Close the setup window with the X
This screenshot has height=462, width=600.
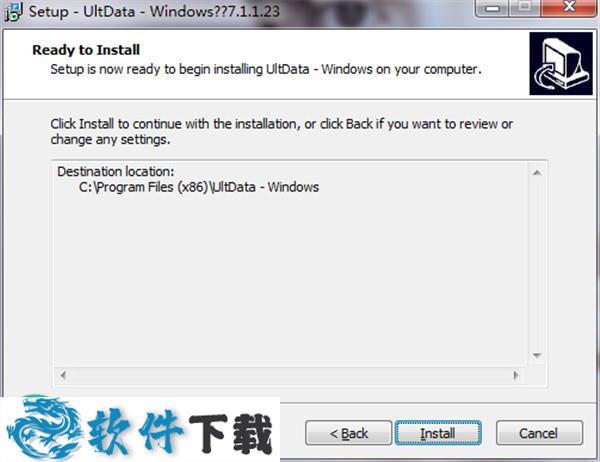click(569, 8)
